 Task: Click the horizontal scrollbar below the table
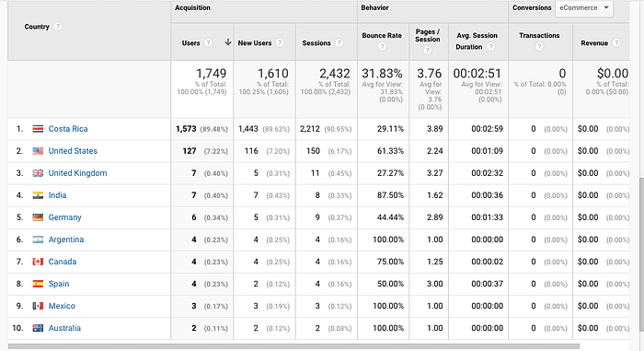point(293,346)
